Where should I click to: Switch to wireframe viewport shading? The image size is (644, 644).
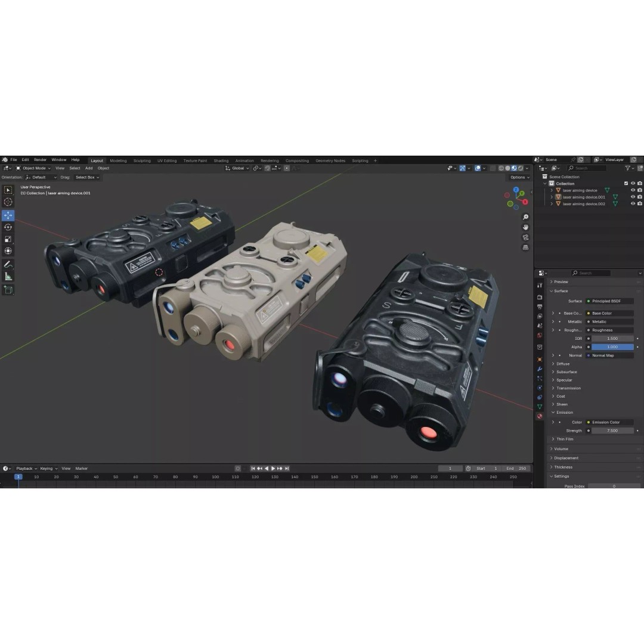coord(501,168)
